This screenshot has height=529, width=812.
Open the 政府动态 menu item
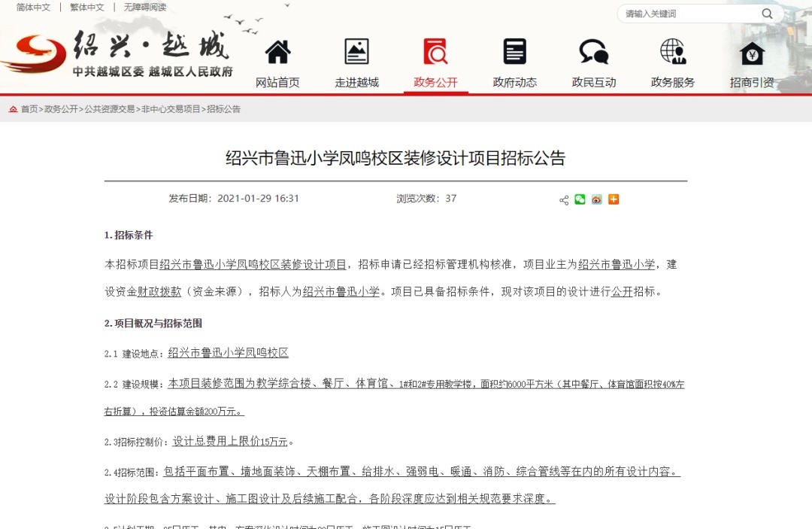(514, 83)
